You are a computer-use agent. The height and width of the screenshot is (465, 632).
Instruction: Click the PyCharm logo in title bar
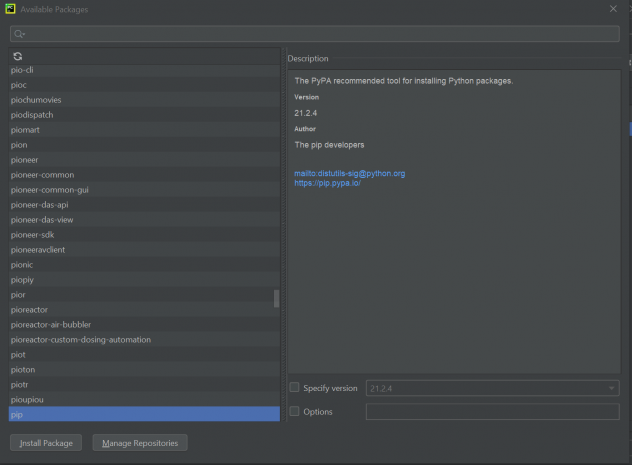click(10, 9)
